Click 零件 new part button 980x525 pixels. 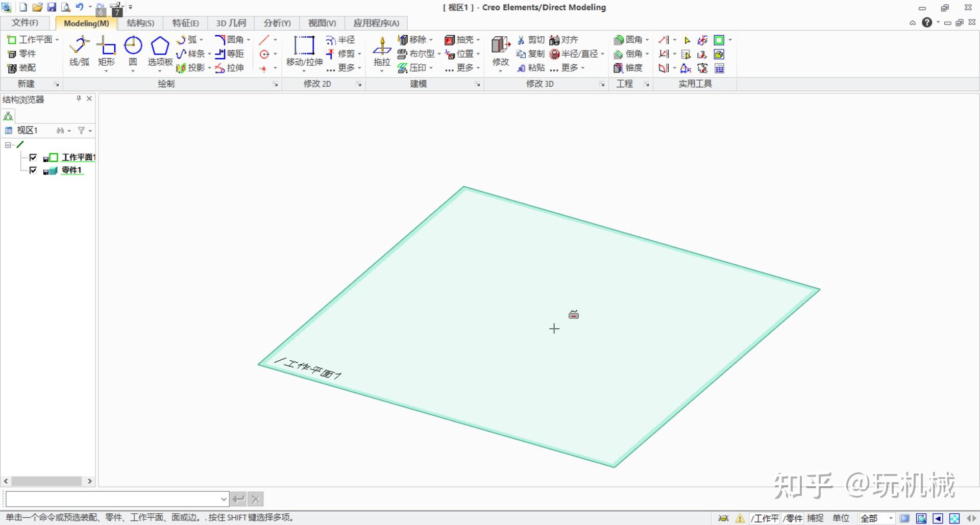click(x=22, y=54)
